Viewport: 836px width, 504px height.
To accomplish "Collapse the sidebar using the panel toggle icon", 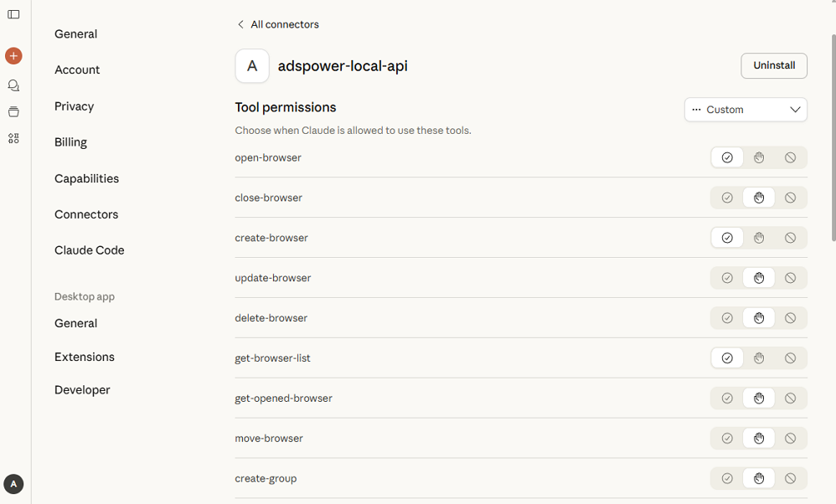I will pos(13,13).
